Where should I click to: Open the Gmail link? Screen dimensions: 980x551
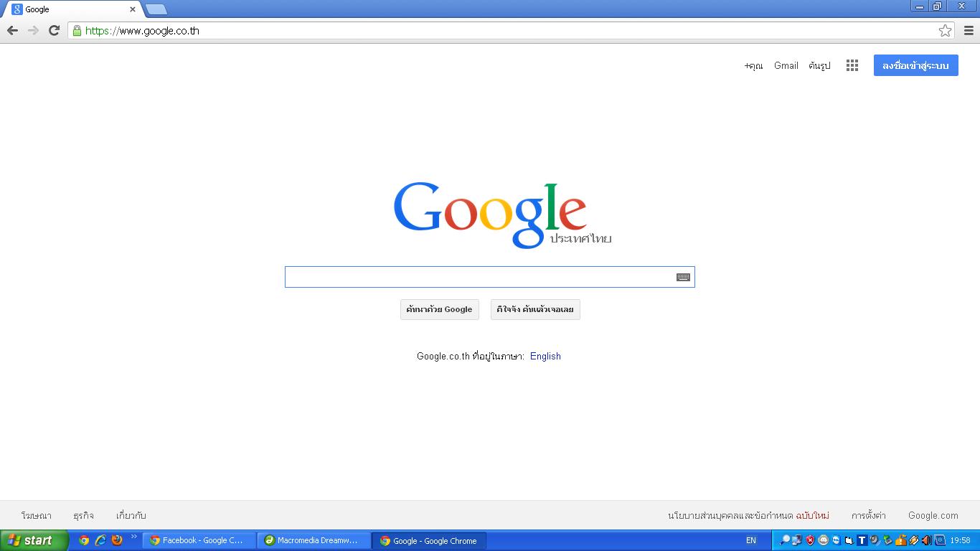(786, 65)
